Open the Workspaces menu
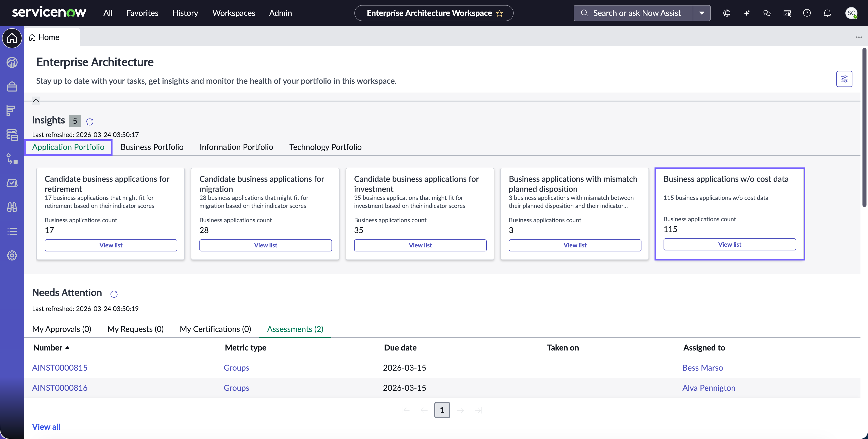The image size is (868, 439). point(234,13)
